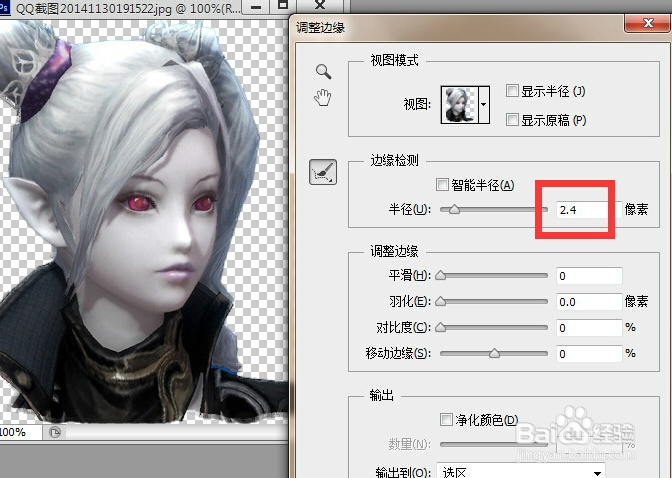
Task: Click the 视图 preview thumbnail
Action: (459, 105)
